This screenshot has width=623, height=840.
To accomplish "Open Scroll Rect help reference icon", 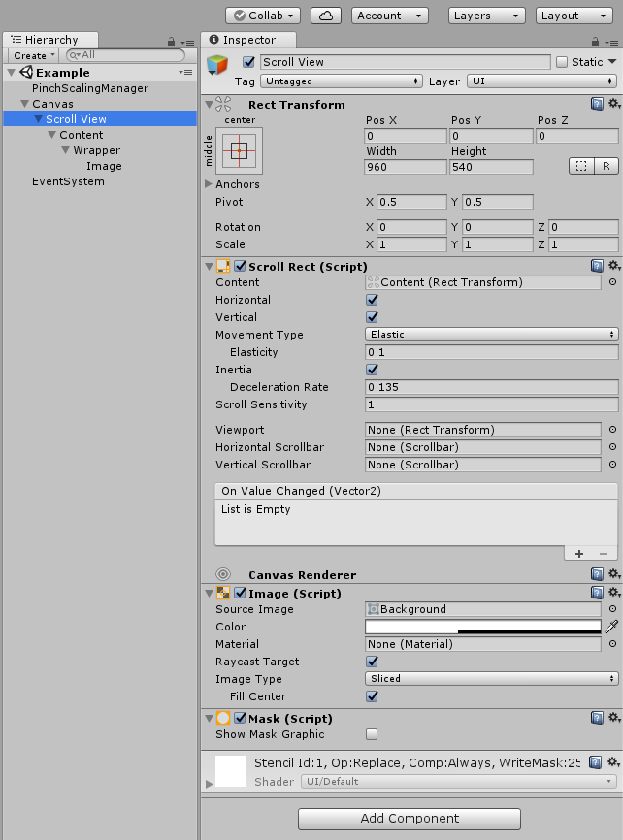I will (x=597, y=266).
